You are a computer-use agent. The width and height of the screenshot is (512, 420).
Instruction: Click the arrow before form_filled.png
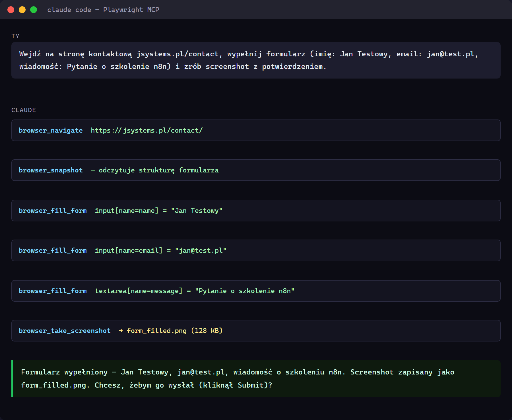click(x=121, y=331)
